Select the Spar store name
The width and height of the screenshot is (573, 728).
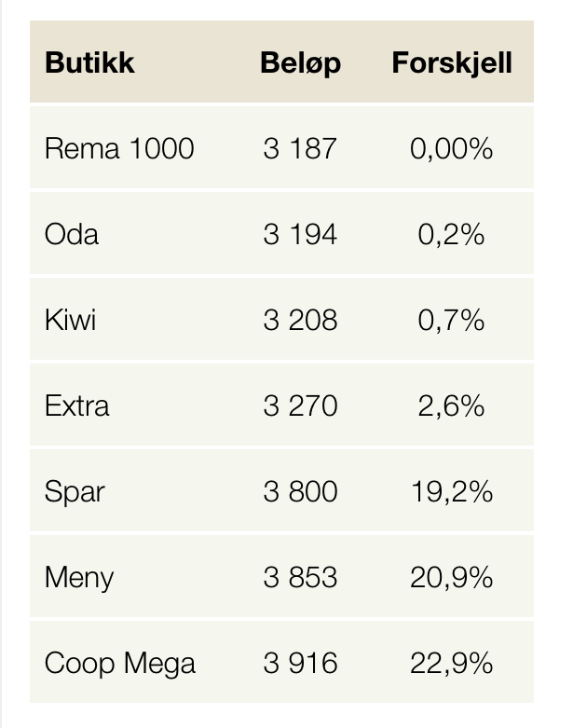tap(75, 492)
